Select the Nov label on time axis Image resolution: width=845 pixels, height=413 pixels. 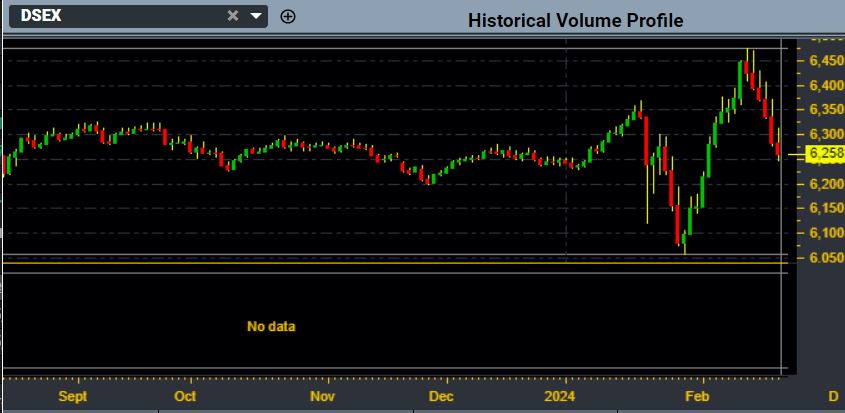(321, 396)
